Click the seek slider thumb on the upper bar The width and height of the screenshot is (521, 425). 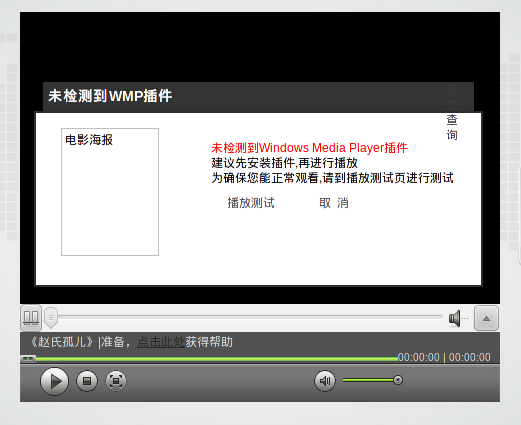(x=51, y=318)
